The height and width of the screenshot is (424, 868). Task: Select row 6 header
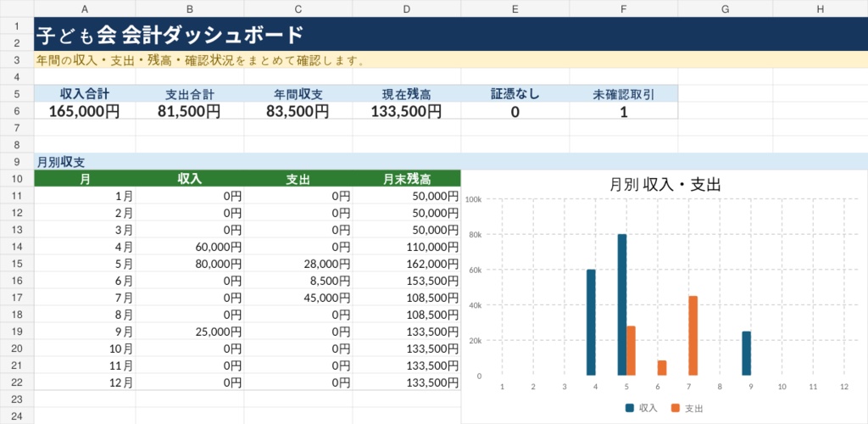(17, 111)
